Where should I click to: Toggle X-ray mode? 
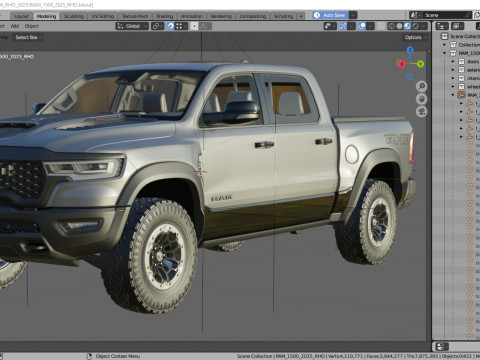(381, 26)
